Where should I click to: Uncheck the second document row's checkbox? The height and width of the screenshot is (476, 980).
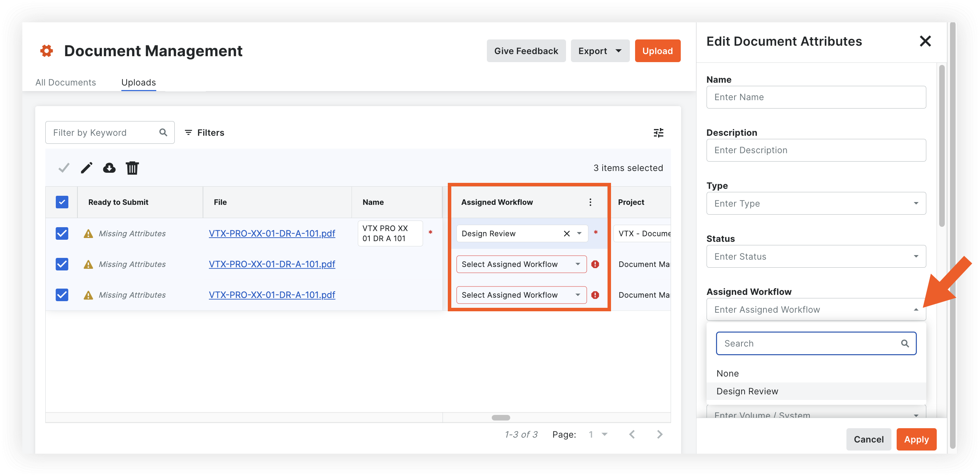point(62,264)
